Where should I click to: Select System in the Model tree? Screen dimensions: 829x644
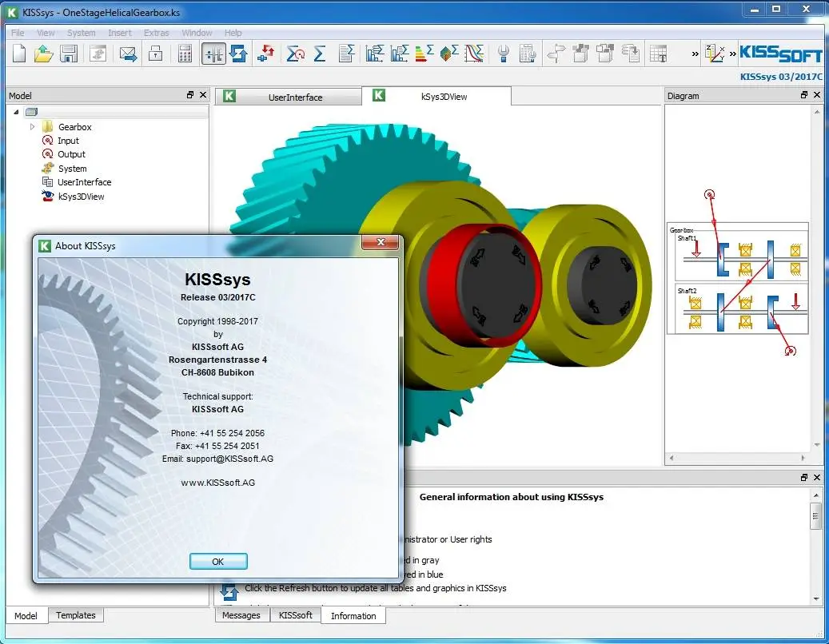pos(72,169)
